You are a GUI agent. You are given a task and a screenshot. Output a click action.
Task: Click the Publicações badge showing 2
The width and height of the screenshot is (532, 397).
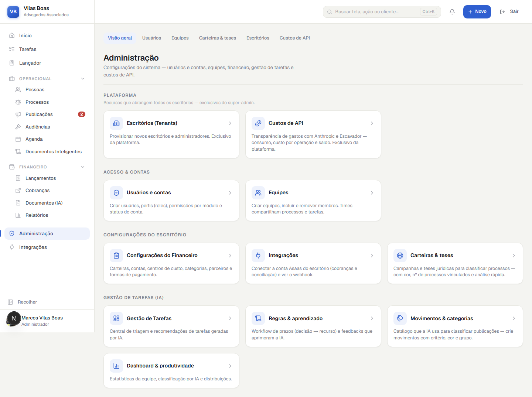click(82, 114)
